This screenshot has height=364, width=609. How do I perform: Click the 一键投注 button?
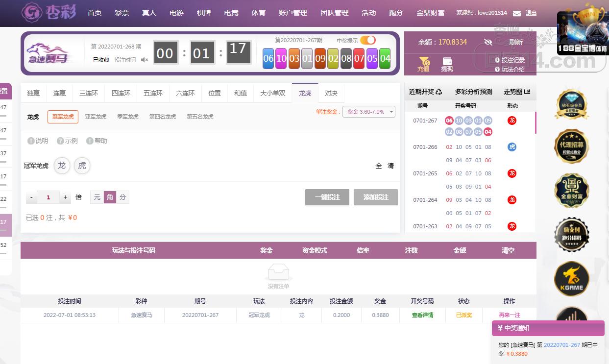327,197
